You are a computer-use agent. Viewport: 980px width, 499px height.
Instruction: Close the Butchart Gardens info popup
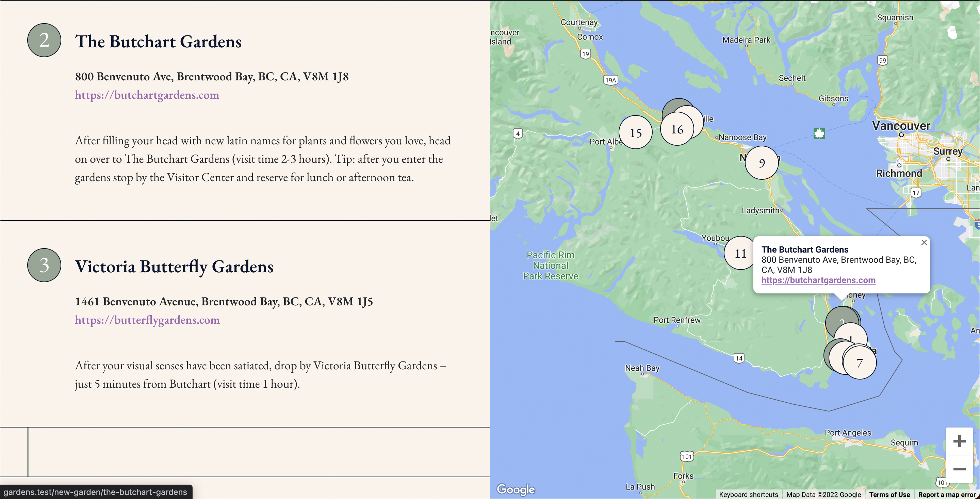tap(924, 242)
